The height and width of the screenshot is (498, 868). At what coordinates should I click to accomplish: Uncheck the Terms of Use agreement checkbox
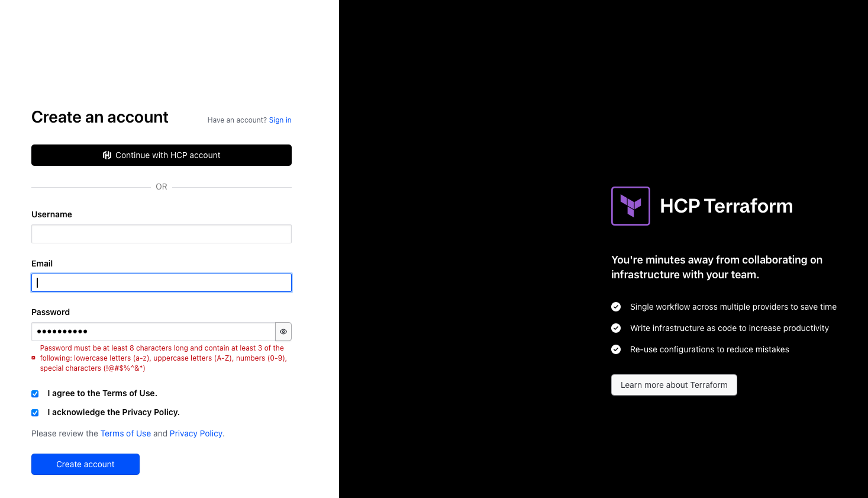[35, 394]
